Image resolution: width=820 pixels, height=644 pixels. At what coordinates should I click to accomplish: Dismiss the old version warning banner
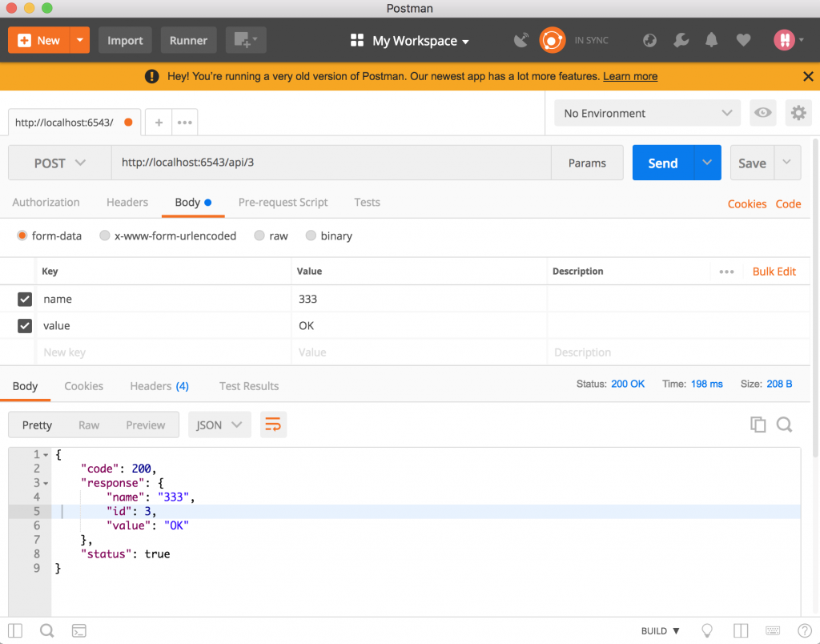tap(808, 76)
